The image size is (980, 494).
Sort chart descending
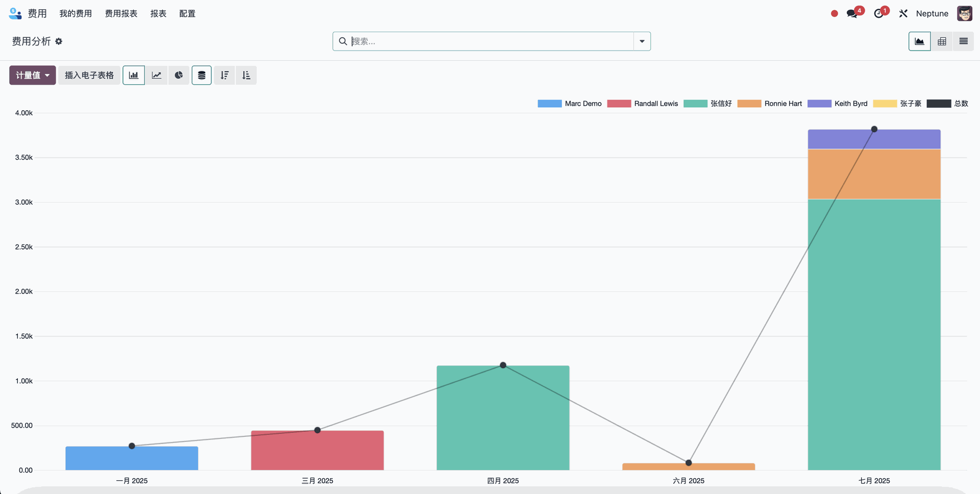point(225,75)
